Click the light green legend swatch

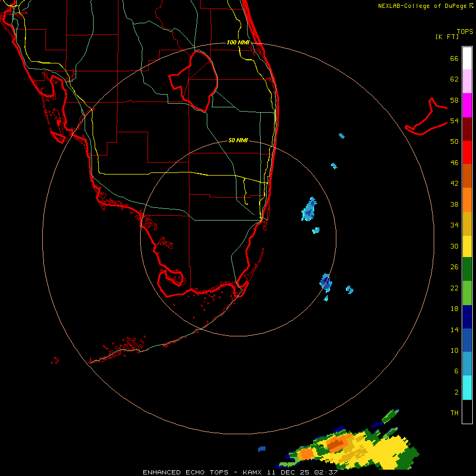point(467,293)
